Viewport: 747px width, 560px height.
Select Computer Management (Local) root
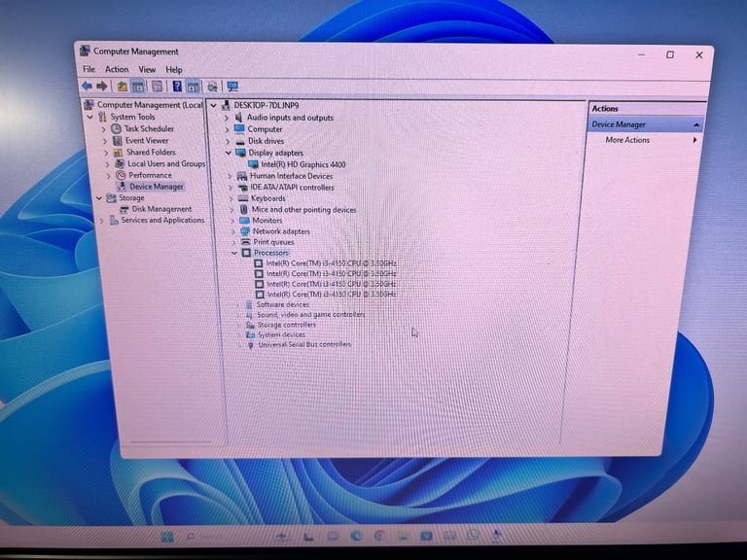point(150,105)
